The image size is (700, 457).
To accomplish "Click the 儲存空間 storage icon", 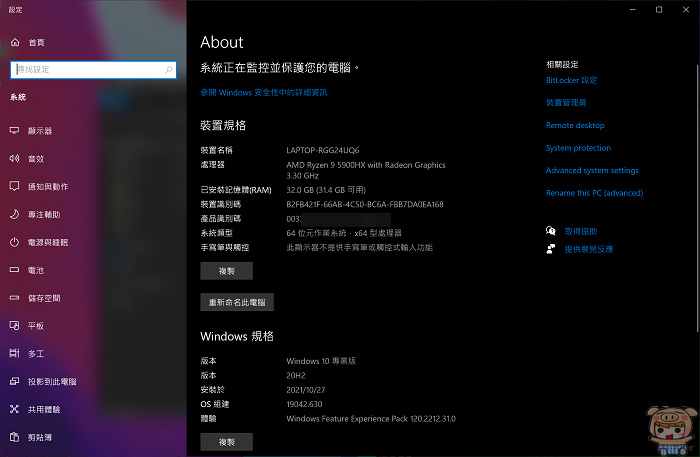I will (x=14, y=298).
